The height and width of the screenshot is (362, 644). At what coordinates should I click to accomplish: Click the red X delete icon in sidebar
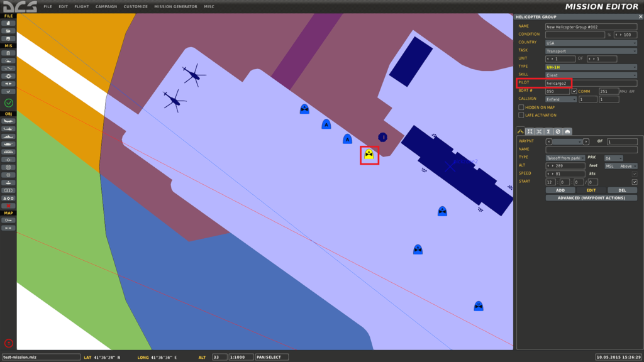click(x=9, y=206)
